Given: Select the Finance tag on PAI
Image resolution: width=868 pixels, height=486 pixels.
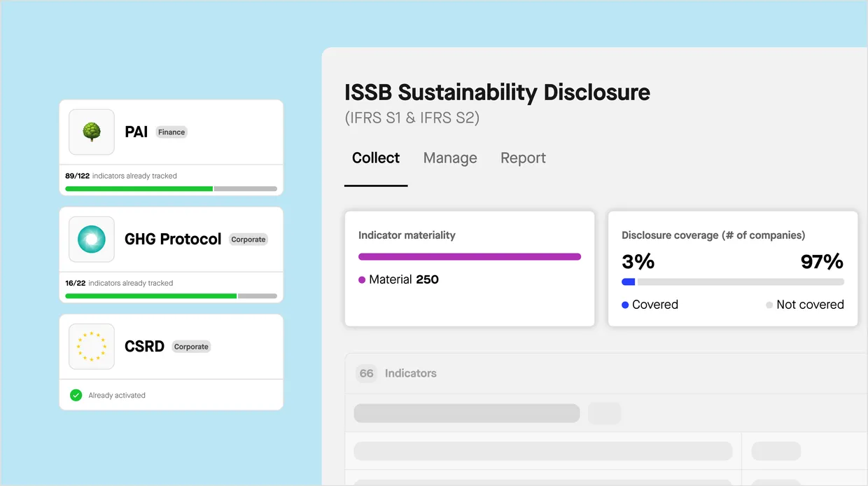Looking at the screenshot, I should [x=171, y=132].
